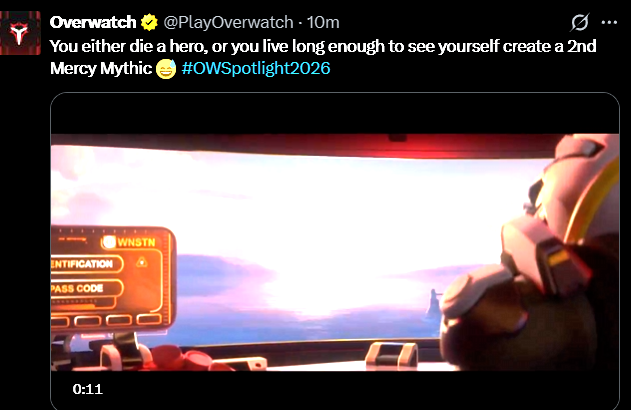Click the distant statue on the horizon
The height and width of the screenshot is (410, 631).
coord(434,303)
